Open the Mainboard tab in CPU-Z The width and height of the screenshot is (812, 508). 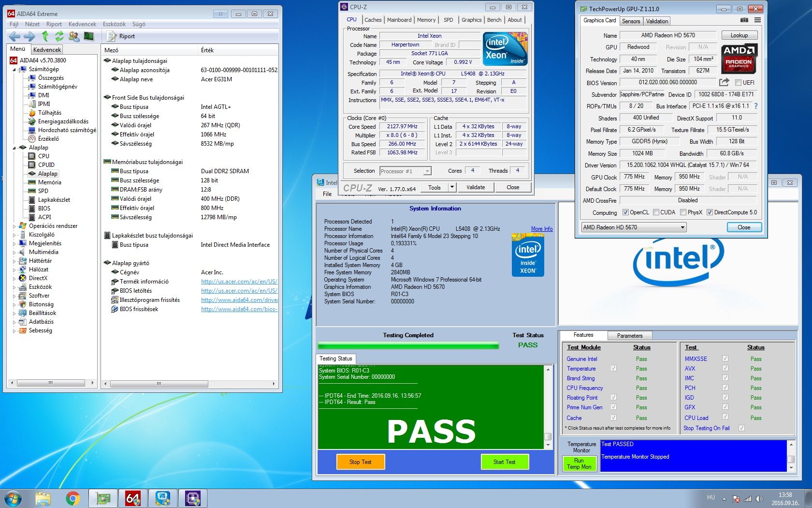click(x=399, y=20)
